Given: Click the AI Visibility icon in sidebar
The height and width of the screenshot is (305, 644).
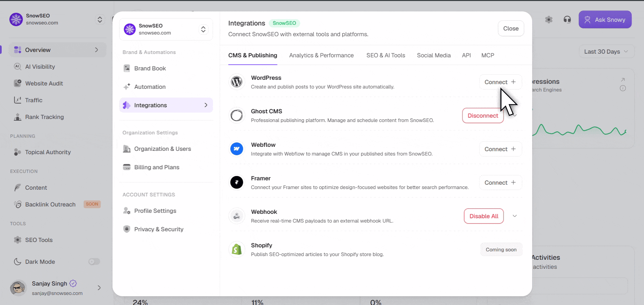Looking at the screenshot, I should (17, 66).
